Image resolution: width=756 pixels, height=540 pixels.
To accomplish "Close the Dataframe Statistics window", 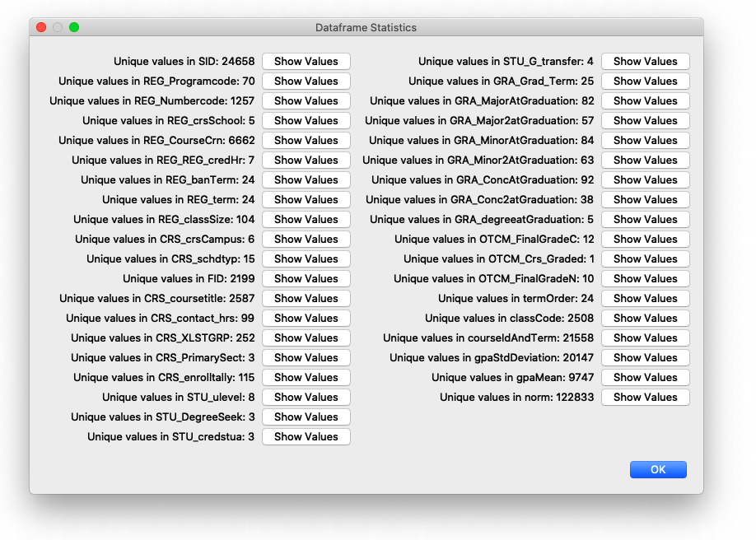I will pos(41,27).
